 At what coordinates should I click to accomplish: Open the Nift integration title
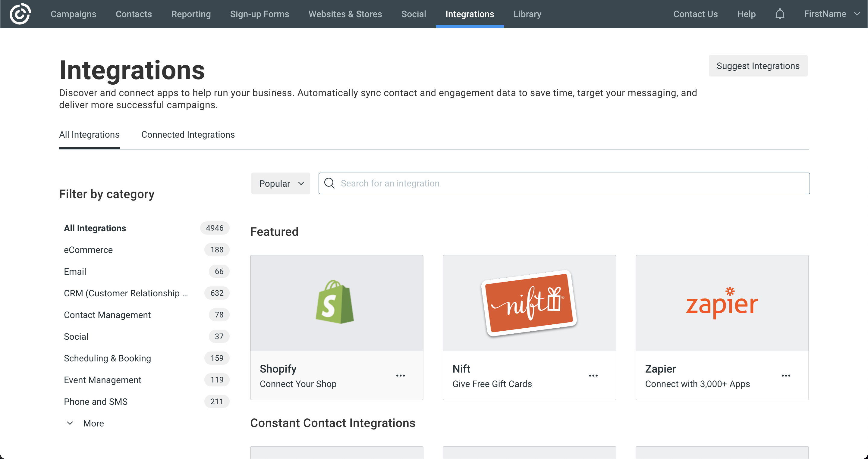coord(461,369)
